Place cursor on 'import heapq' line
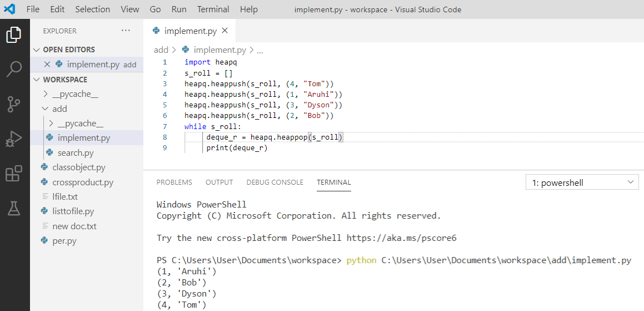Viewport: 644px width, 311px height. tap(211, 62)
